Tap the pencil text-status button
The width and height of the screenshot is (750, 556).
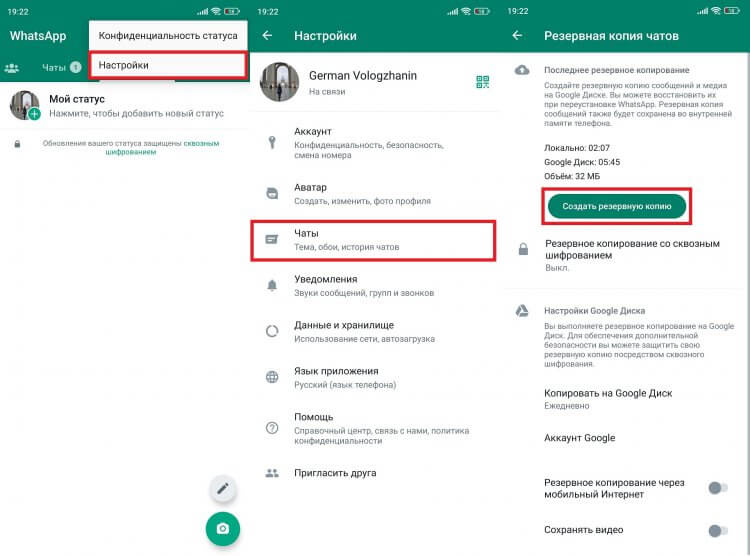tap(222, 489)
